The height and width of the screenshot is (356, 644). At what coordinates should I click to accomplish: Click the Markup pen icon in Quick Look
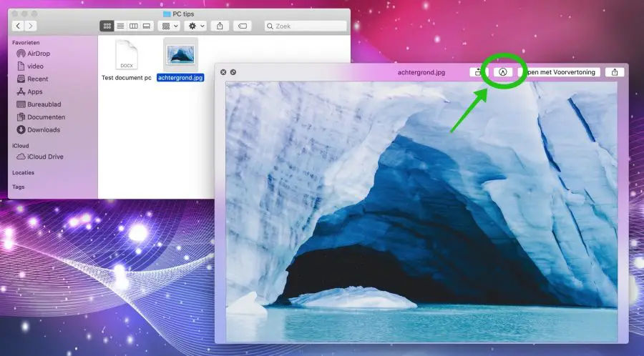(503, 72)
